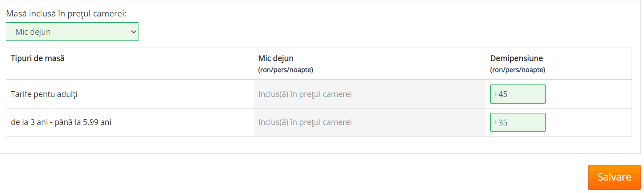Click the "Mic dejun" text in the dropdown
The width and height of the screenshot is (644, 193).
[x=33, y=32]
